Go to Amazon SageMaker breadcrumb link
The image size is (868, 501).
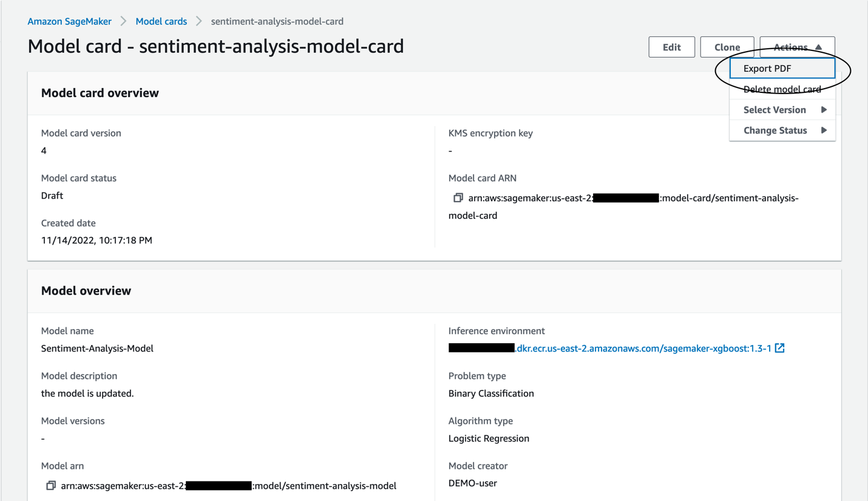tap(70, 21)
